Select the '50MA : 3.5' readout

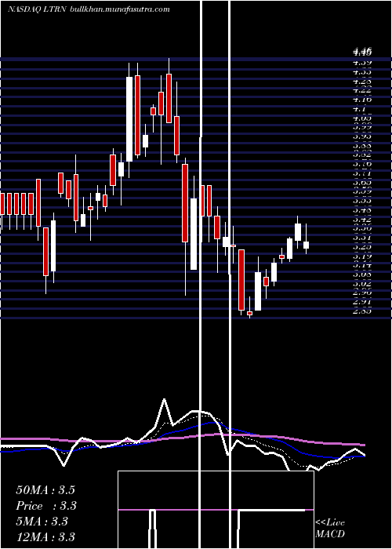click(x=45, y=490)
